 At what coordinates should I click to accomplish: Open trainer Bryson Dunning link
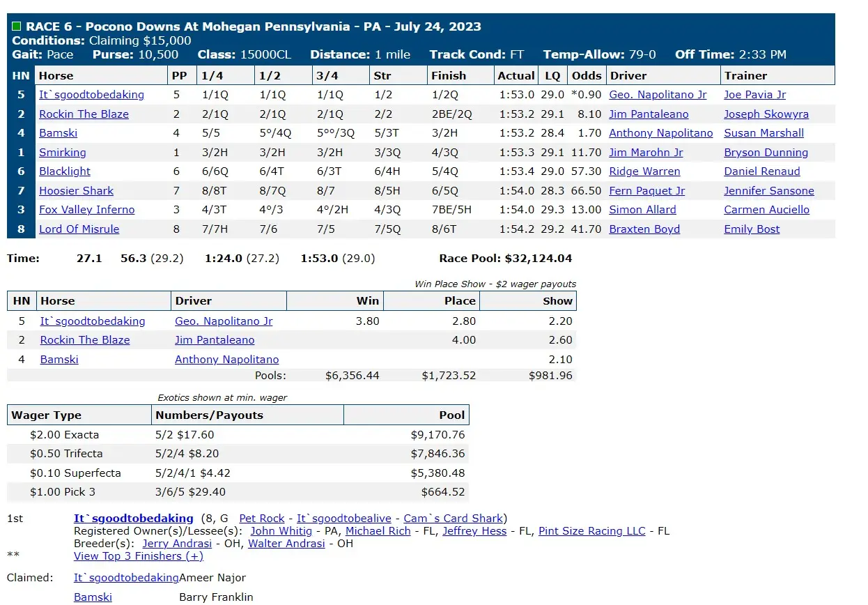click(x=766, y=153)
